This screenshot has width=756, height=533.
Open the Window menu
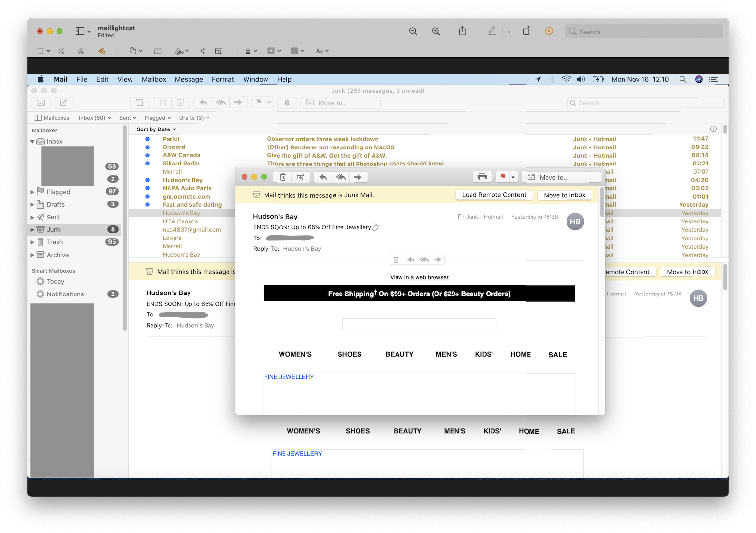tap(256, 79)
